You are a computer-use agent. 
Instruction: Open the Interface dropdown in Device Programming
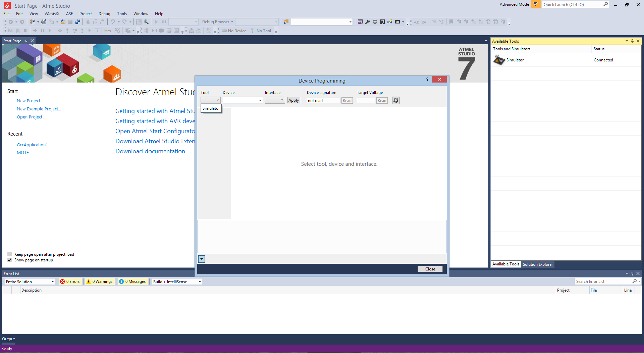coord(275,100)
